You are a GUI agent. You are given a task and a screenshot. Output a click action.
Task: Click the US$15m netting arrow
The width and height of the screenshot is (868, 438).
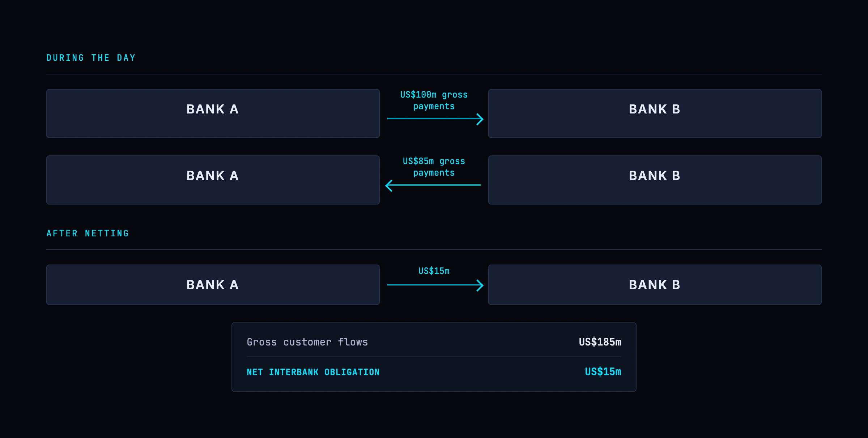[x=435, y=285]
